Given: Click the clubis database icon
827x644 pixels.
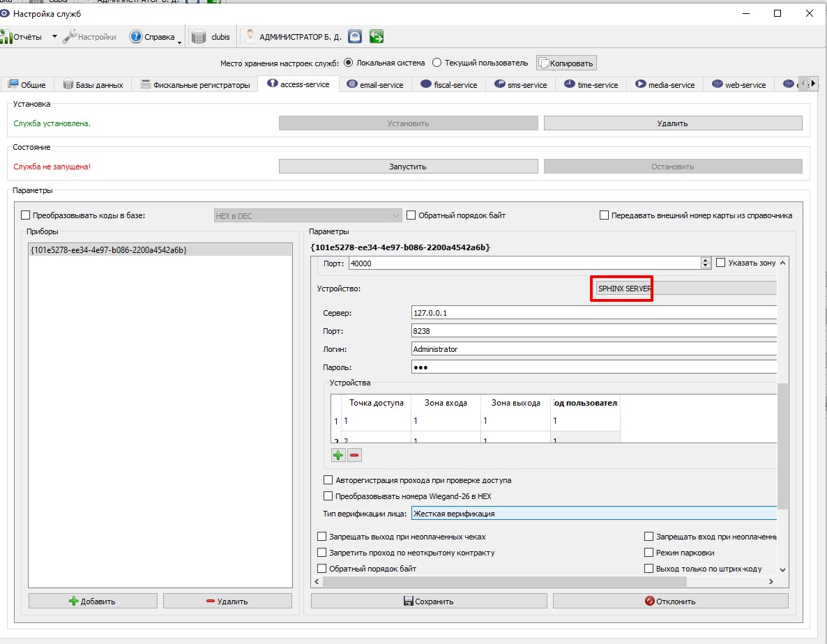Looking at the screenshot, I should (x=199, y=37).
